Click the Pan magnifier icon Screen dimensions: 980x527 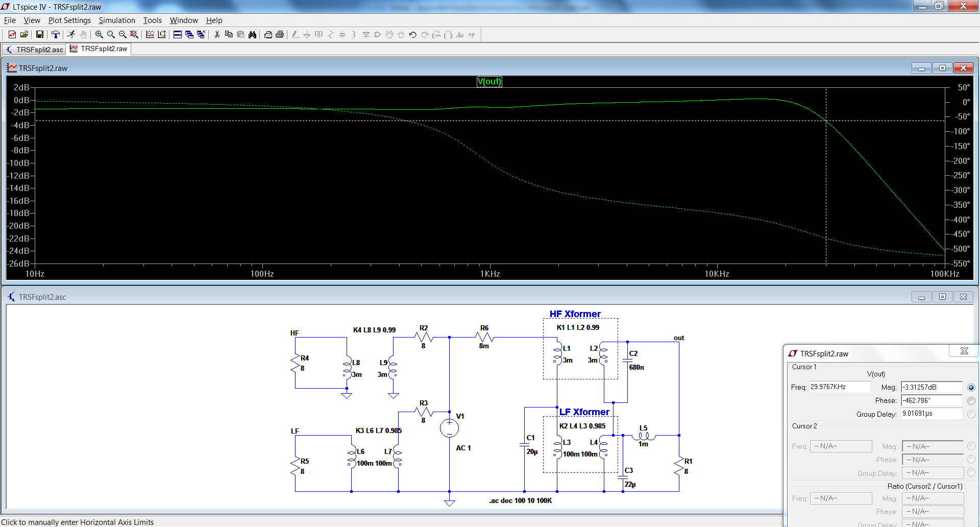[x=111, y=35]
